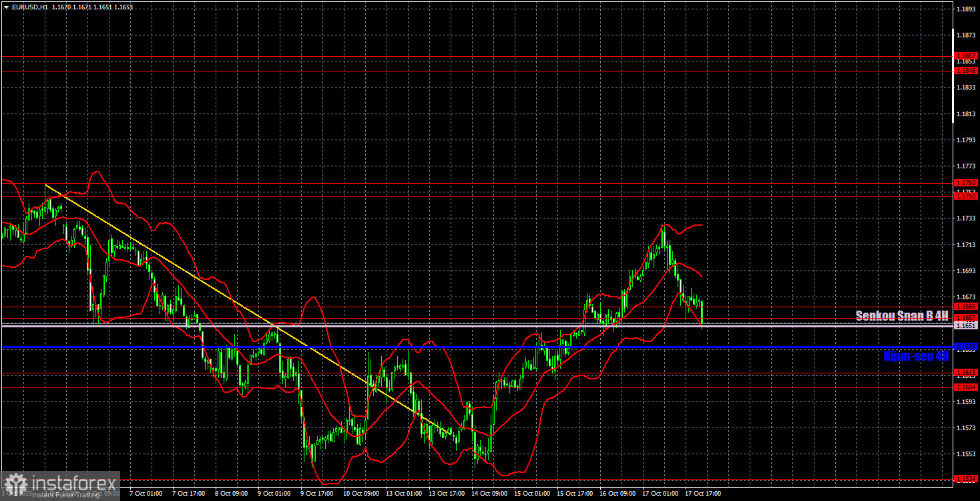
Task: Click the 1.1773 price axis label
Action: tap(966, 166)
